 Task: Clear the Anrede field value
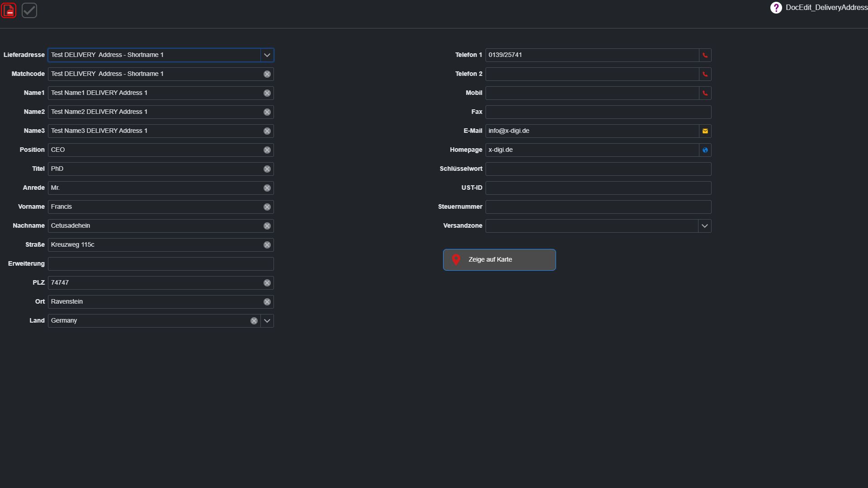point(267,188)
